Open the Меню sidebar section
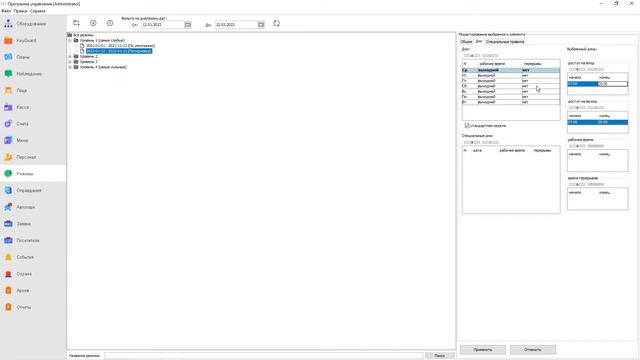This screenshot has width=640, height=360. pyautogui.click(x=33, y=140)
